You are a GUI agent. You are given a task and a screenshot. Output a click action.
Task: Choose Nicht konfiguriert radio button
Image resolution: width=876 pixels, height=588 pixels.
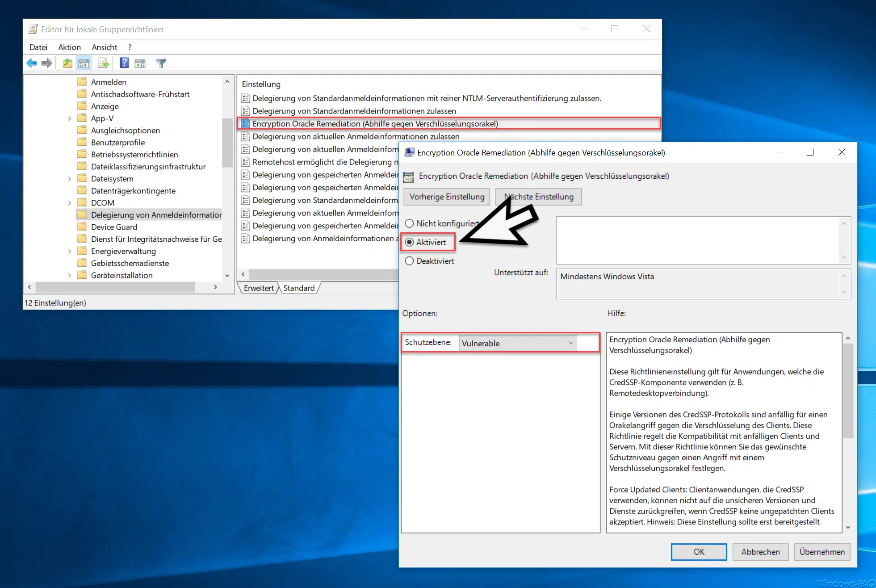pyautogui.click(x=410, y=223)
